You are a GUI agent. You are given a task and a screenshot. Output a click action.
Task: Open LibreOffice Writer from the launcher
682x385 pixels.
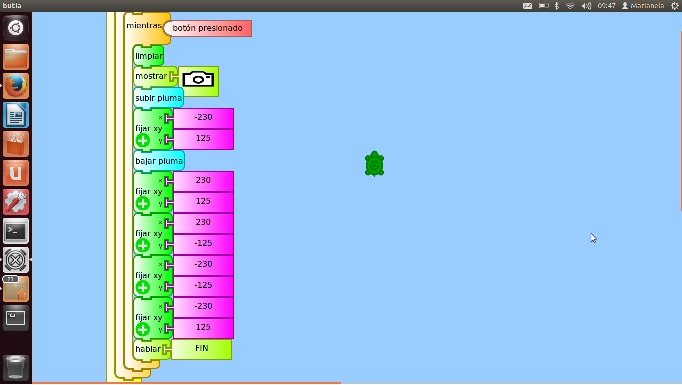coord(16,115)
